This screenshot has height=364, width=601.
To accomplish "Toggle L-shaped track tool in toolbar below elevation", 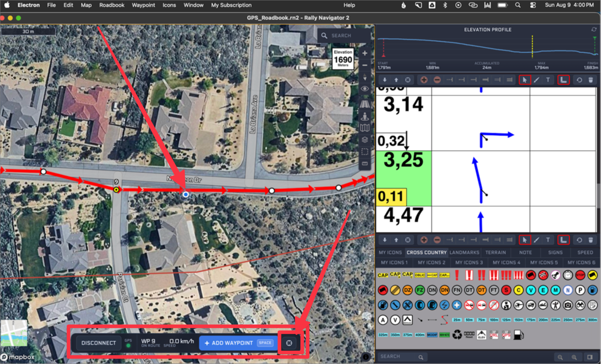I will click(563, 80).
